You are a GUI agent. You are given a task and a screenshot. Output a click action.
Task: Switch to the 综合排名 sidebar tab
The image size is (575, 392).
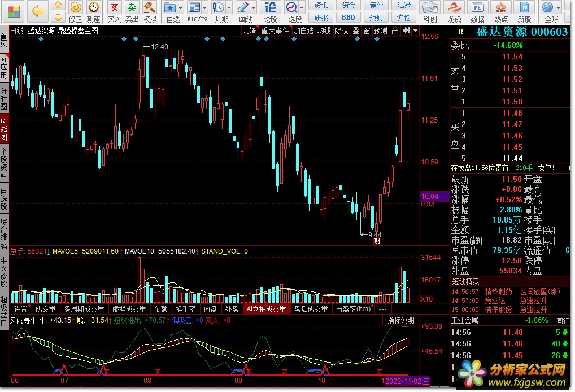[4, 234]
